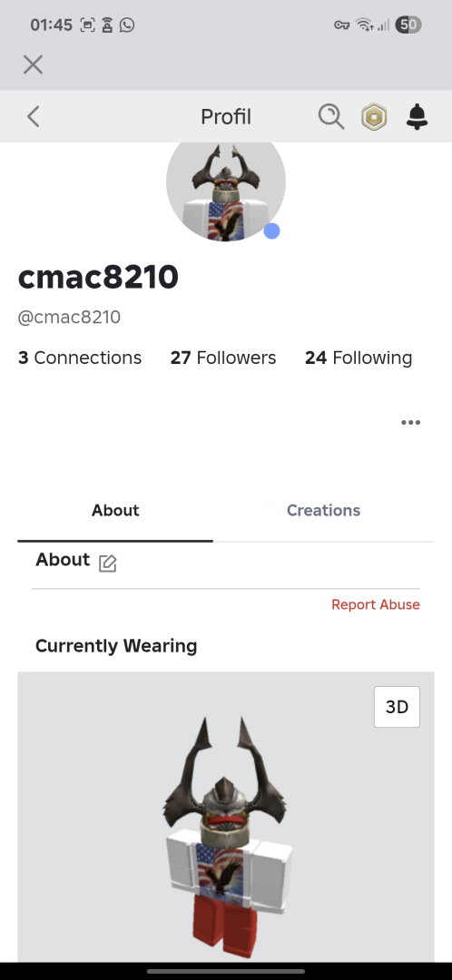452x980 pixels.
Task: Click the Report Abuse link
Action: (x=376, y=604)
